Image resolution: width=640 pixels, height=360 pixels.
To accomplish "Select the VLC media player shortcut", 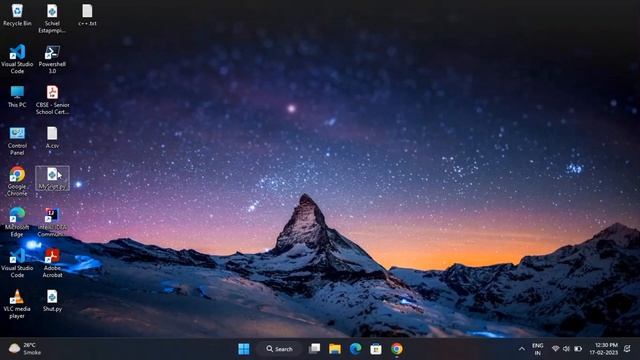I will (x=17, y=304).
